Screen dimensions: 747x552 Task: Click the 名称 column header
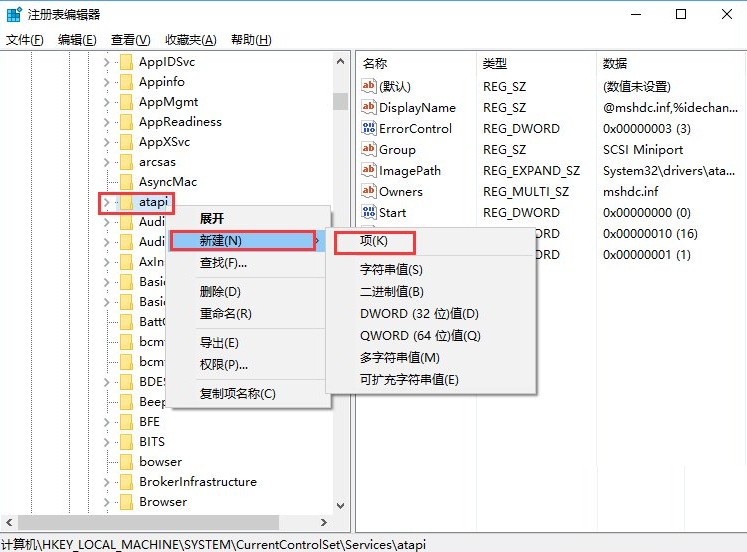pos(375,63)
